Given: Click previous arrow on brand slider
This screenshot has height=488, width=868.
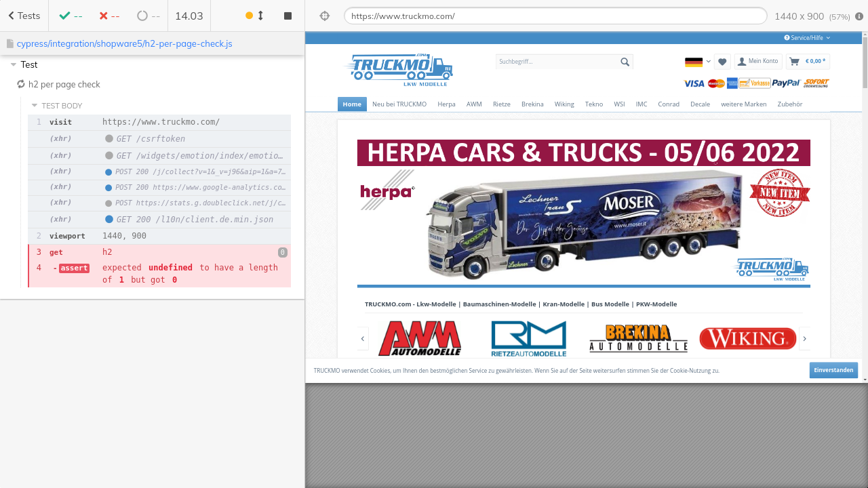Looking at the screenshot, I should click(363, 338).
